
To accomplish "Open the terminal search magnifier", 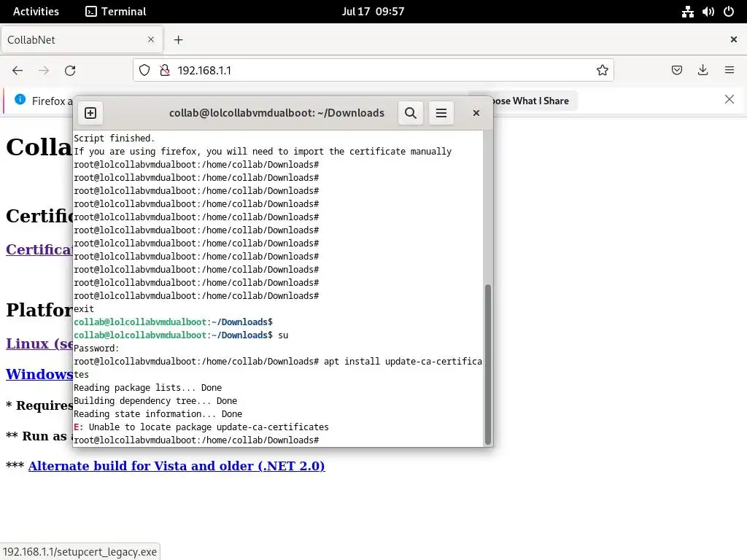I will 411,113.
